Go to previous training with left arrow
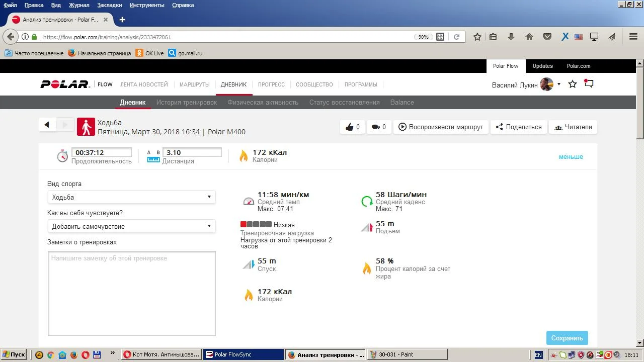The height and width of the screenshot is (362, 644). tap(47, 125)
